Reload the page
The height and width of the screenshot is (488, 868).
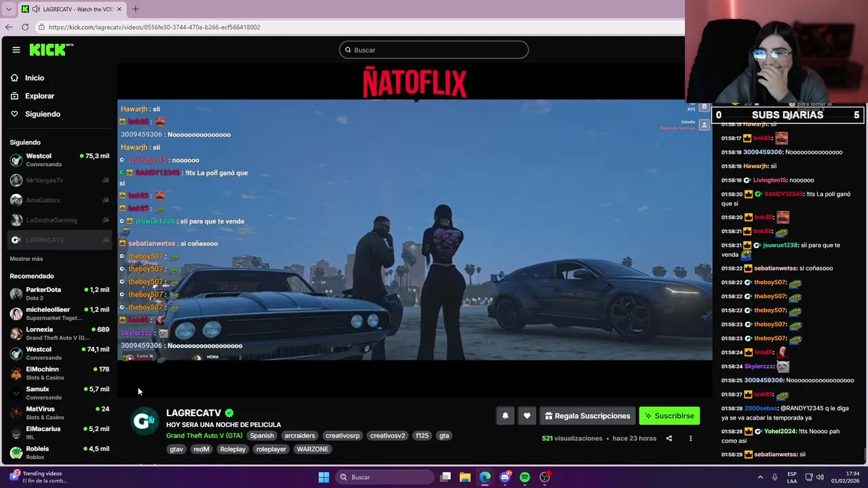[25, 27]
